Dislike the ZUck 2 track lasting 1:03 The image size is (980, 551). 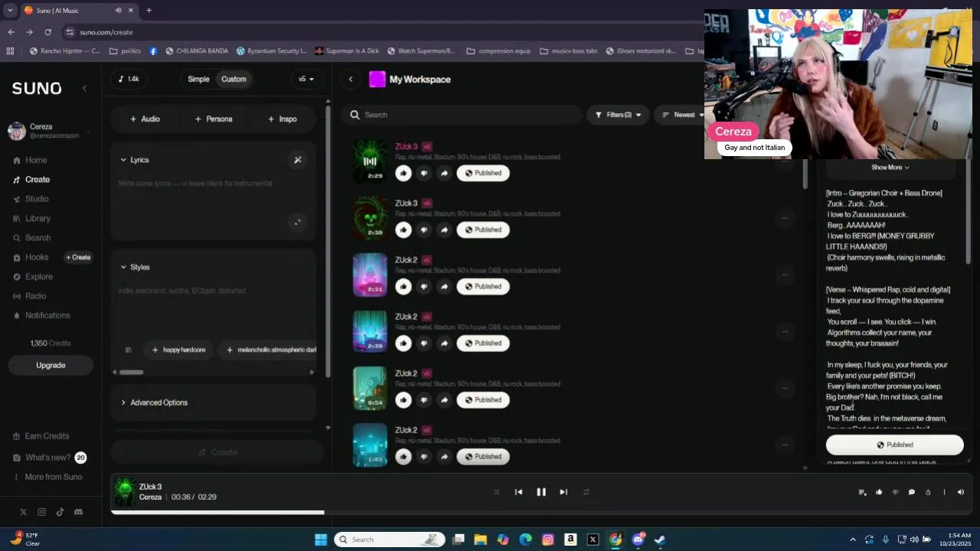click(x=424, y=456)
